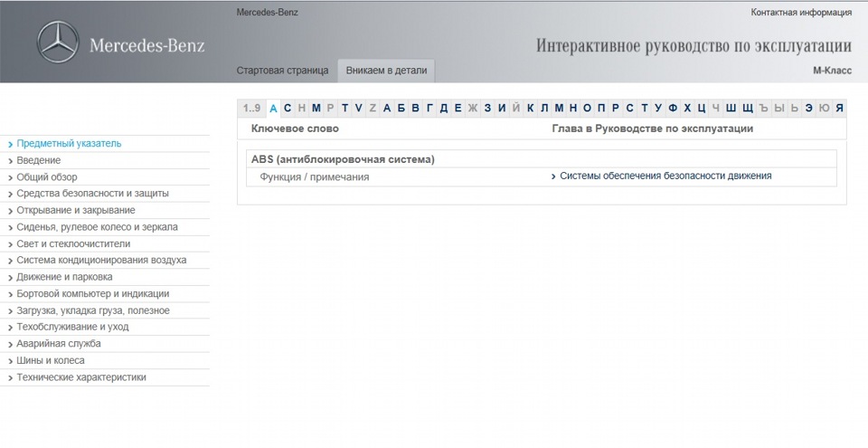Open Сиденья, рулевое колесо и зеркала
Viewport: 868px width, 448px height.
tap(97, 227)
